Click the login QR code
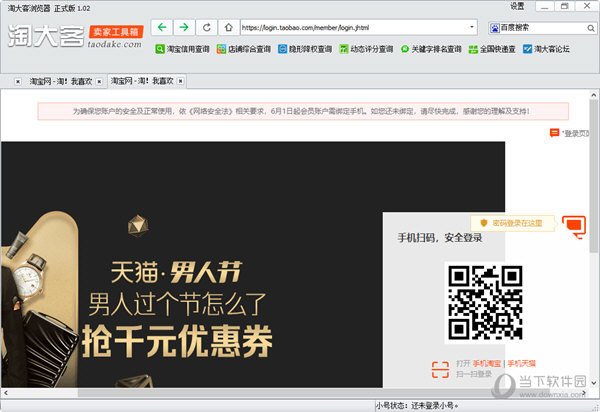 pyautogui.click(x=485, y=302)
